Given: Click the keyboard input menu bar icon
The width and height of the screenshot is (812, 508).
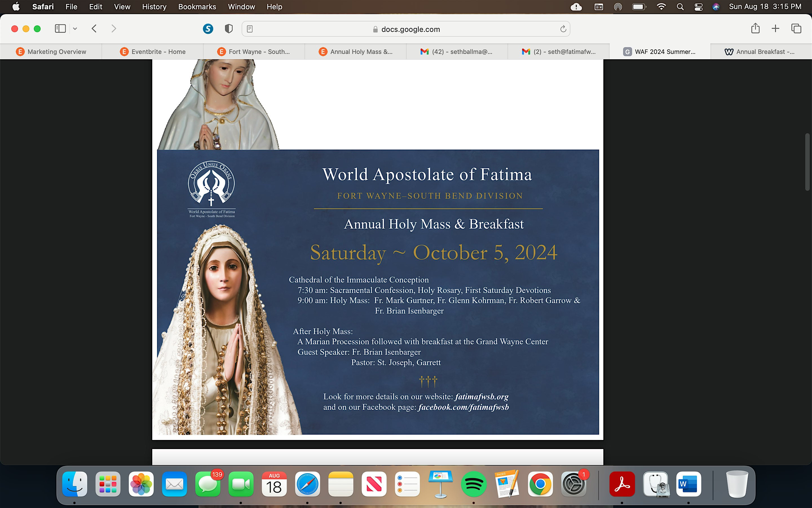Looking at the screenshot, I should pyautogui.click(x=599, y=7).
